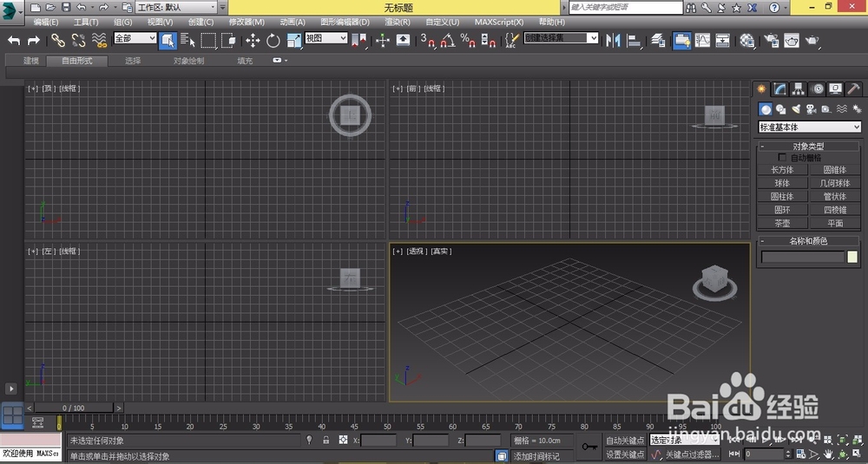Image resolution: width=868 pixels, height=464 pixels.
Task: Open the Schematic View
Action: click(722, 40)
